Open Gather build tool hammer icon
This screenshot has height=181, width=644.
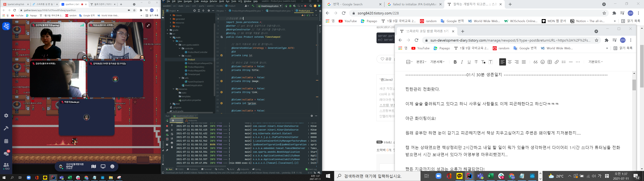(6, 128)
